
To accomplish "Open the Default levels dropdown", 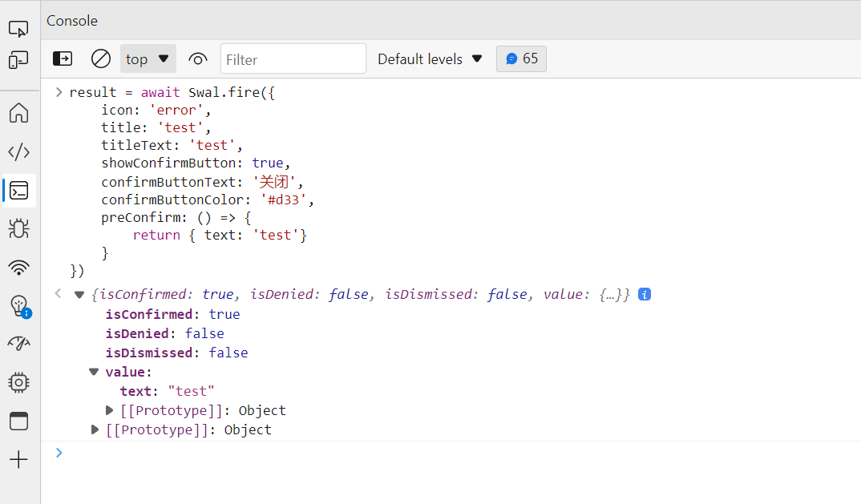I will (430, 58).
